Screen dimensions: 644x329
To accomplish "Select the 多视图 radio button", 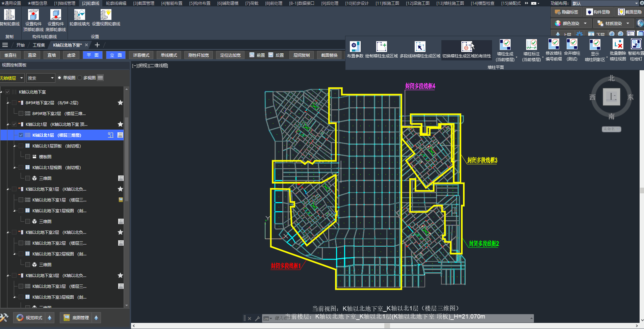I will click(x=80, y=78).
